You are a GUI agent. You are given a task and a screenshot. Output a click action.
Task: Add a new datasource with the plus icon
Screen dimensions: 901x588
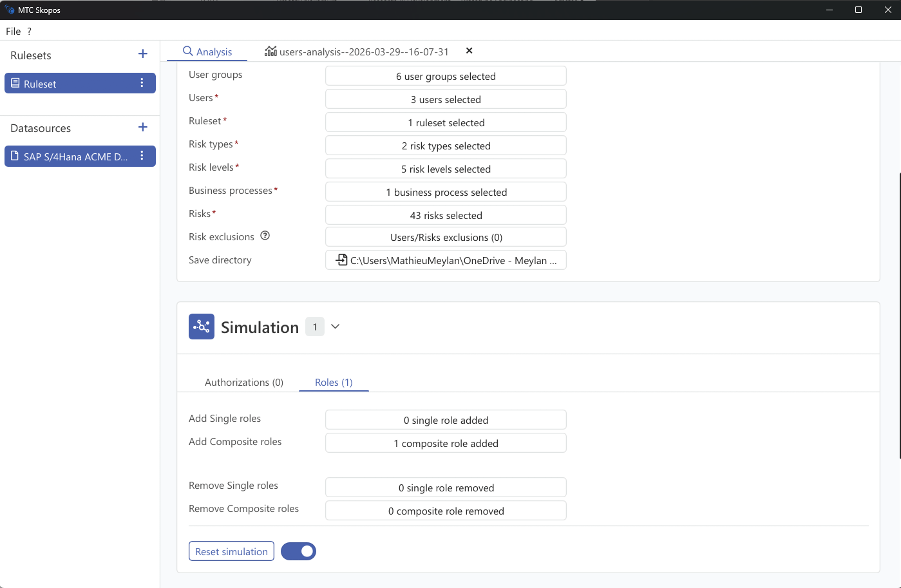point(142,127)
